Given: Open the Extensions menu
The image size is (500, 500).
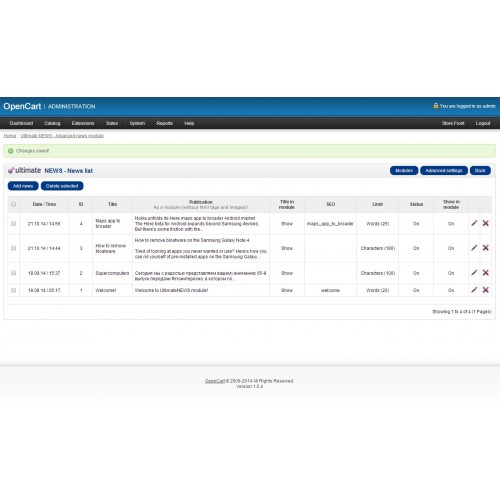Looking at the screenshot, I should pyautogui.click(x=83, y=123).
